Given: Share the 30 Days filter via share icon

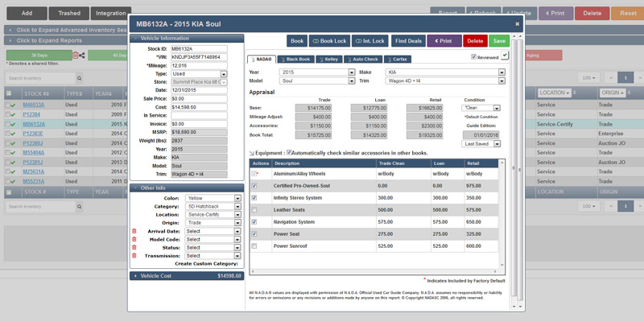Looking at the screenshot, I should [x=82, y=55].
